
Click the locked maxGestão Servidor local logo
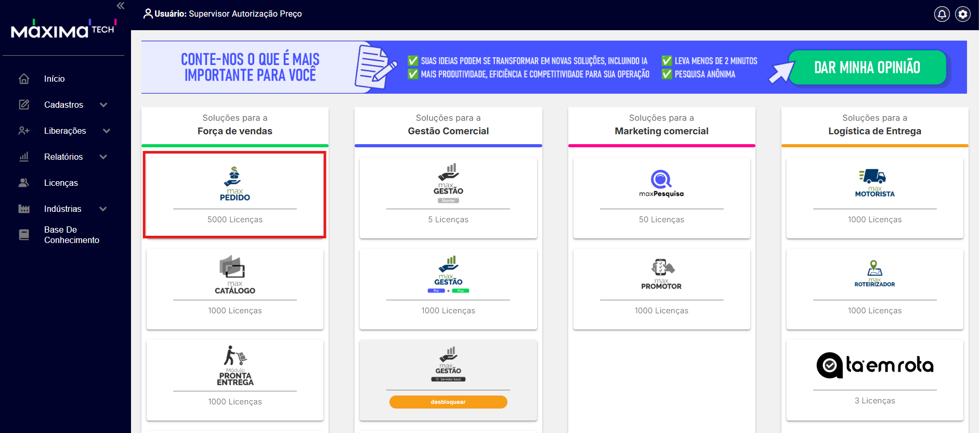448,364
